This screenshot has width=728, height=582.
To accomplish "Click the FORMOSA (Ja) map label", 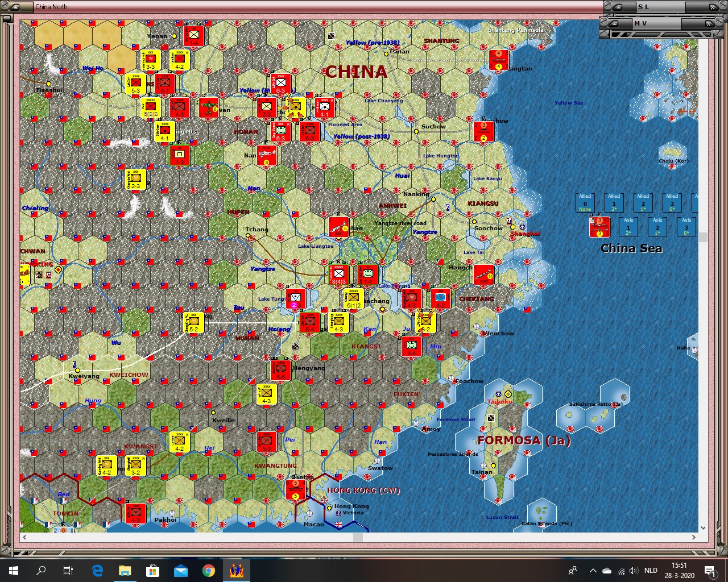I will click(x=523, y=440).
